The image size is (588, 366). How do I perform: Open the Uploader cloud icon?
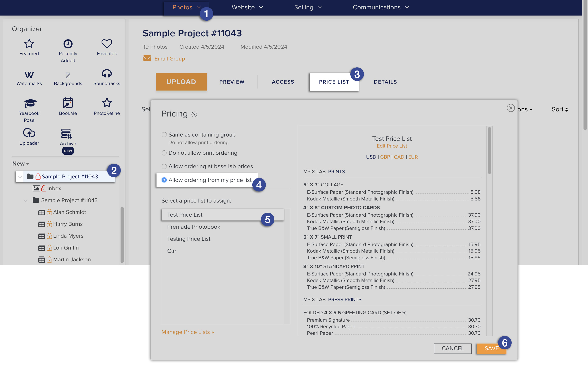coord(29,133)
